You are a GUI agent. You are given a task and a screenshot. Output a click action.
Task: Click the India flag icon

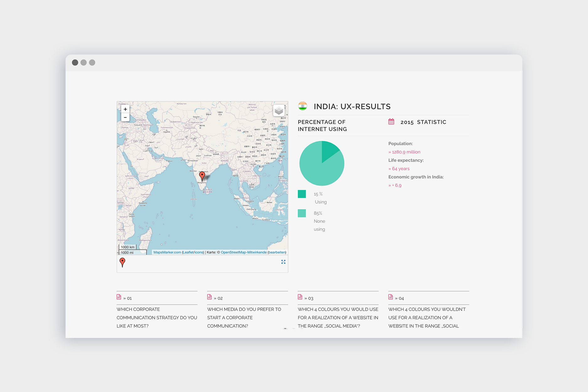[x=303, y=106]
